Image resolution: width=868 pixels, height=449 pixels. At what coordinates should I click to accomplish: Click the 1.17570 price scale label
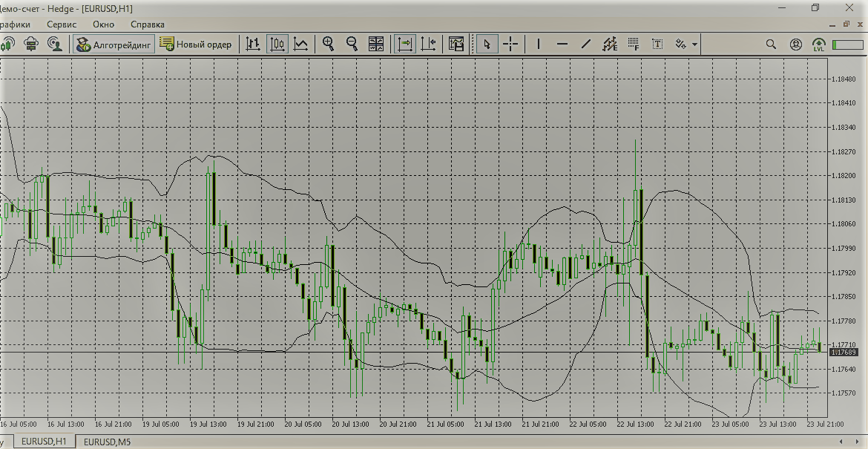point(843,393)
